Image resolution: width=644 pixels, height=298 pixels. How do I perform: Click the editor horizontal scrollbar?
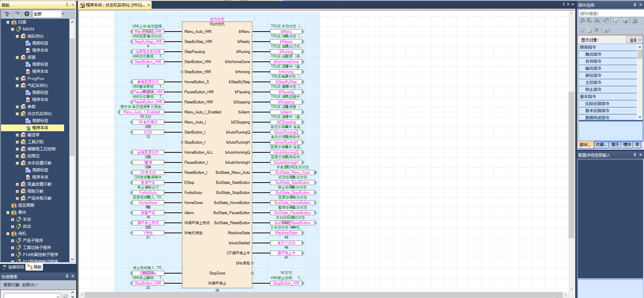pyautogui.click(x=324, y=295)
